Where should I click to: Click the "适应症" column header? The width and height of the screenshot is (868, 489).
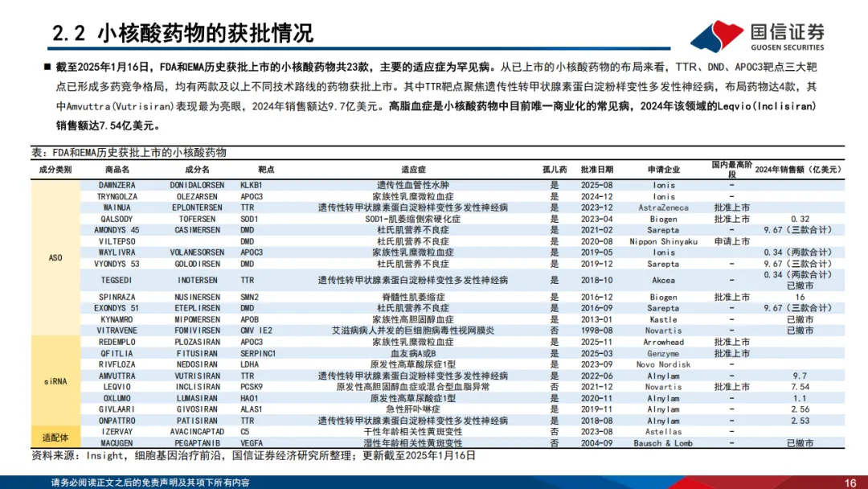click(x=414, y=170)
